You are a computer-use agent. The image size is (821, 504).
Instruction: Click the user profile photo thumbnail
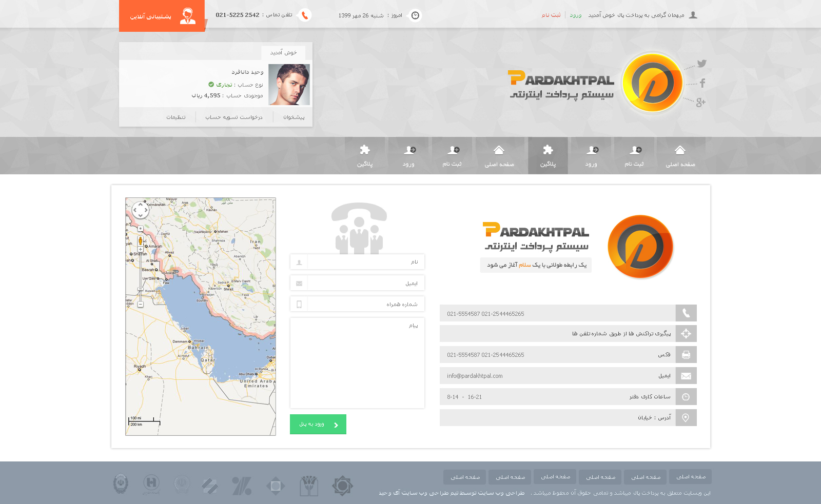289,85
